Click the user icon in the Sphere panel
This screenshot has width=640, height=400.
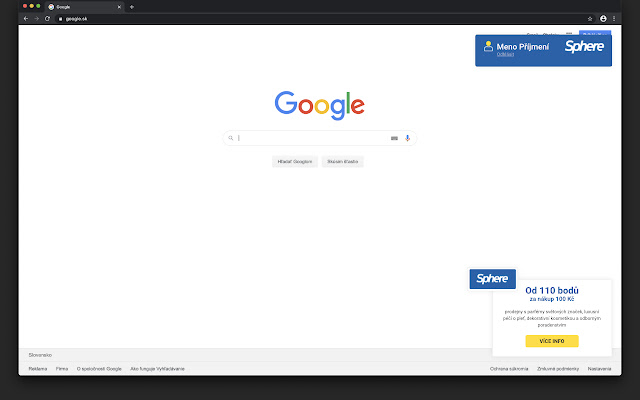(x=488, y=46)
